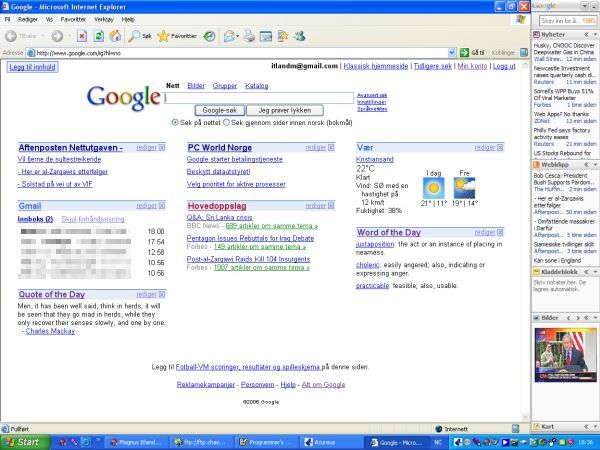Image resolution: width=600 pixels, height=450 pixels.
Task: Switch to the Programmer's taskbar window
Action: 266,442
